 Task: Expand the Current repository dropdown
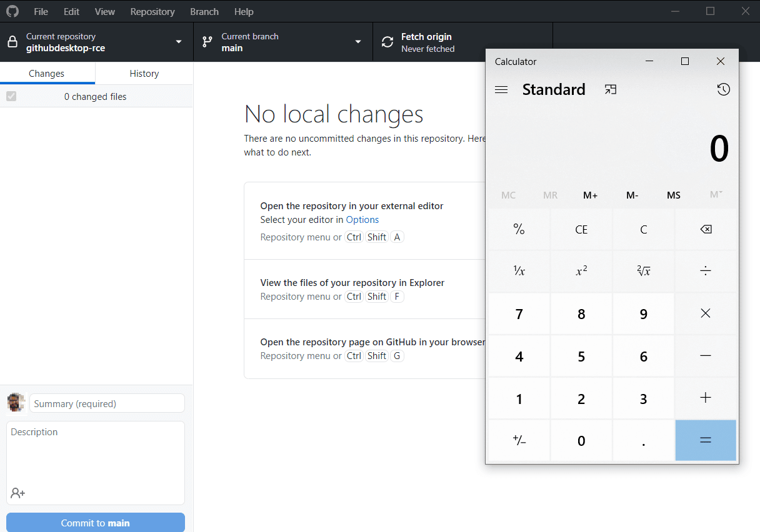97,42
